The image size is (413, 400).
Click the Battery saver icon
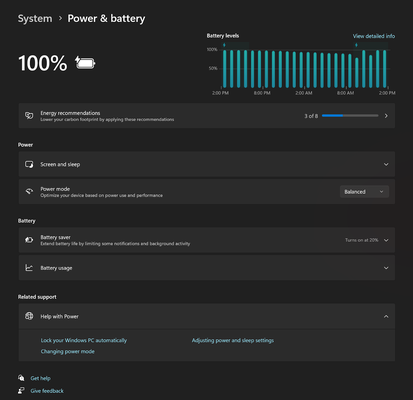29,240
